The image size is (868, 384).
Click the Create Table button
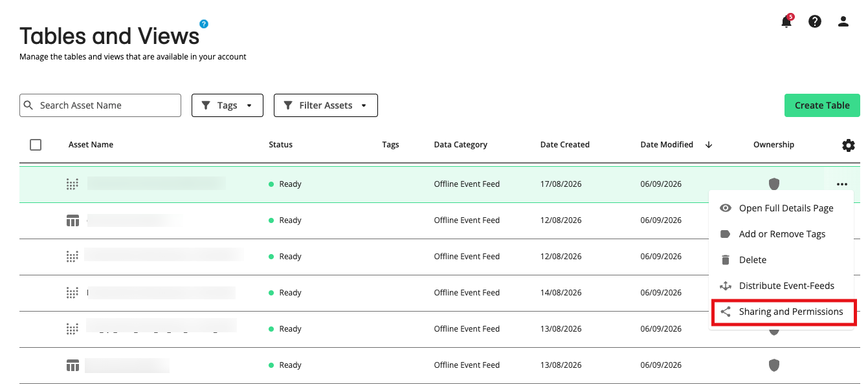click(822, 105)
